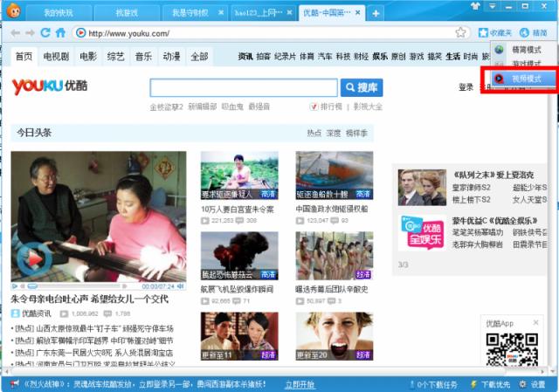Click the 排行榜 check icon
Screen dimensions: 559x392
coord(314,107)
